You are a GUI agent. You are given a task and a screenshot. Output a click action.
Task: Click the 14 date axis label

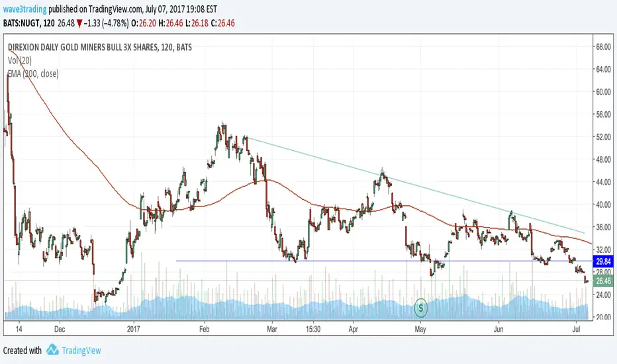click(x=19, y=329)
